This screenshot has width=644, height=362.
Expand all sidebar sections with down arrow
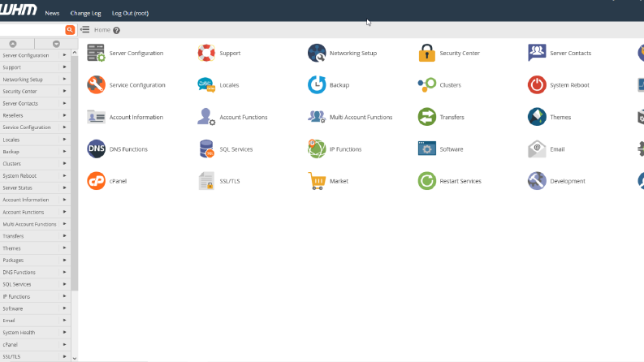[x=56, y=44]
